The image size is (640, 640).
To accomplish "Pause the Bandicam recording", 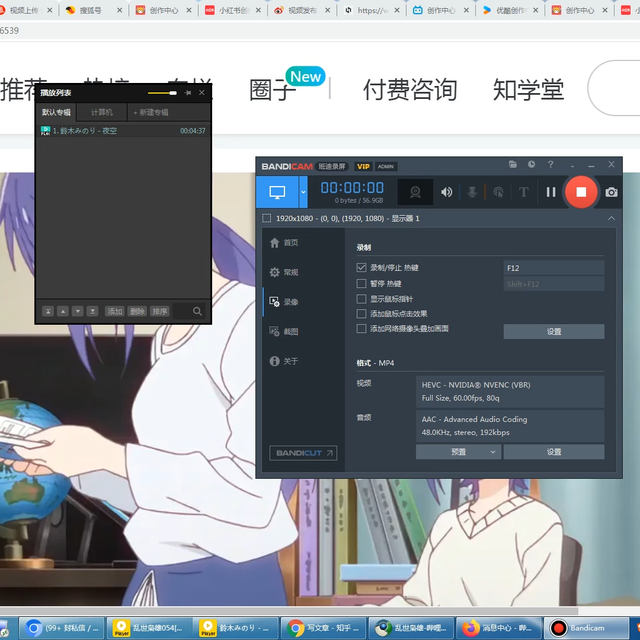I will click(x=550, y=192).
